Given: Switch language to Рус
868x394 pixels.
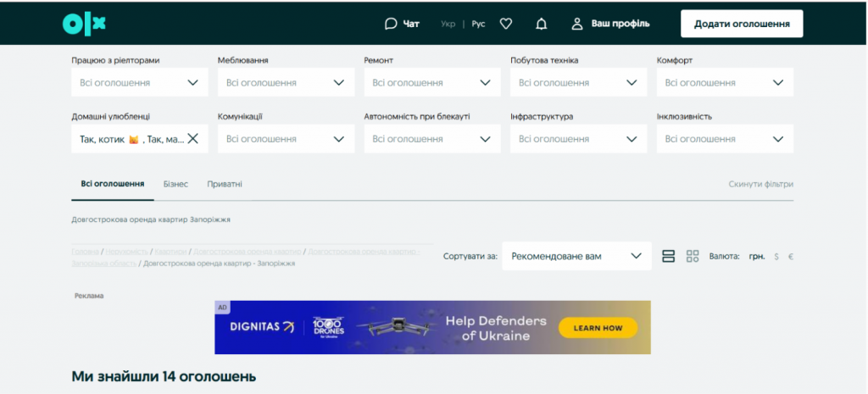Looking at the screenshot, I should pyautogui.click(x=478, y=24).
